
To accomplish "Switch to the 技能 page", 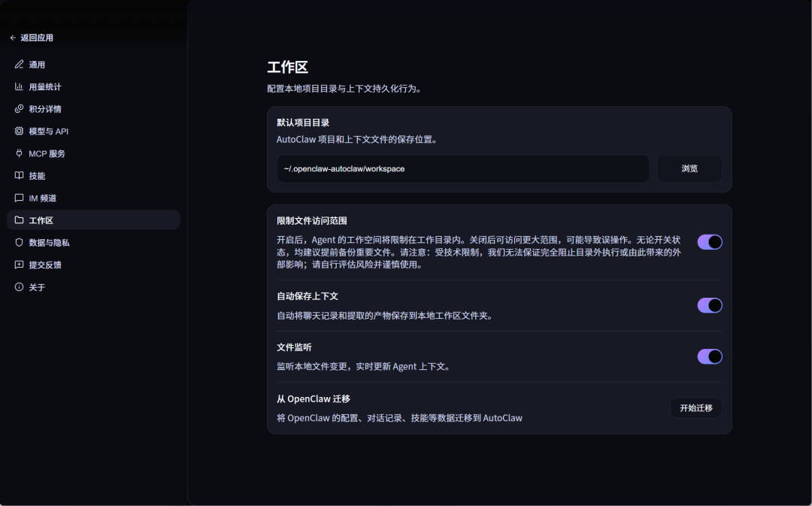I will point(93,176).
